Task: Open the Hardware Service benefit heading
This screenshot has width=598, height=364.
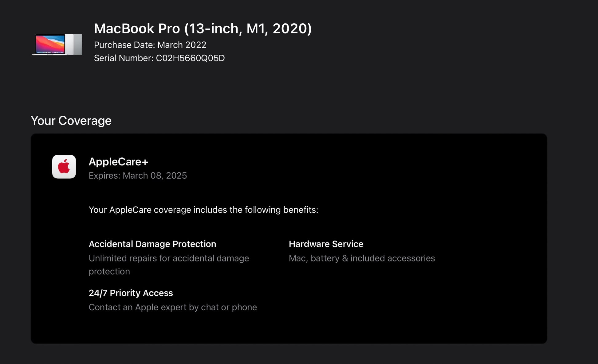Action: (326, 244)
